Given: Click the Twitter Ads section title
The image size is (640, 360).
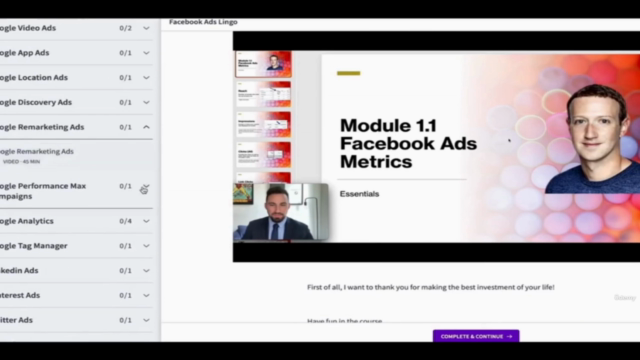Looking at the screenshot, I should (x=16, y=320).
